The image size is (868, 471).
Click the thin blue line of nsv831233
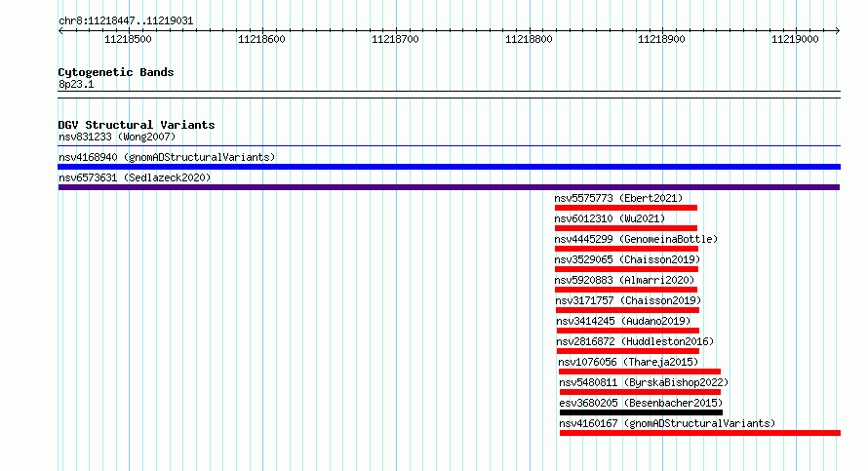[449, 146]
